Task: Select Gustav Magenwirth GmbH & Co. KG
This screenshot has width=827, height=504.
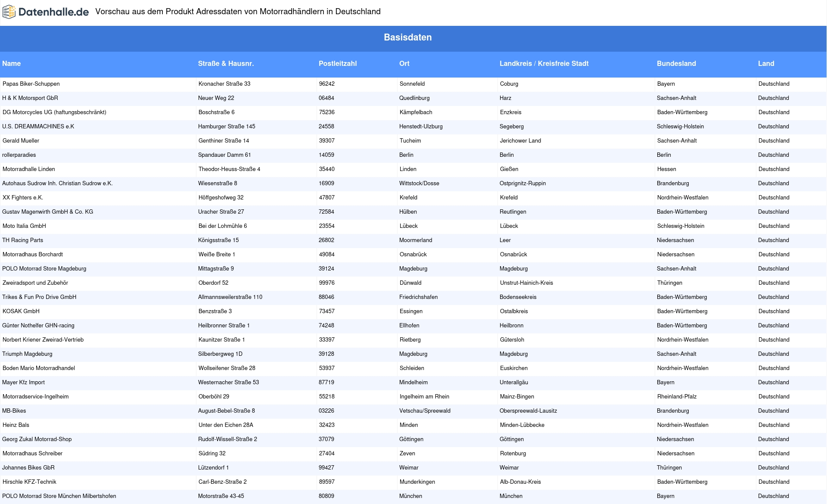Action: [48, 212]
